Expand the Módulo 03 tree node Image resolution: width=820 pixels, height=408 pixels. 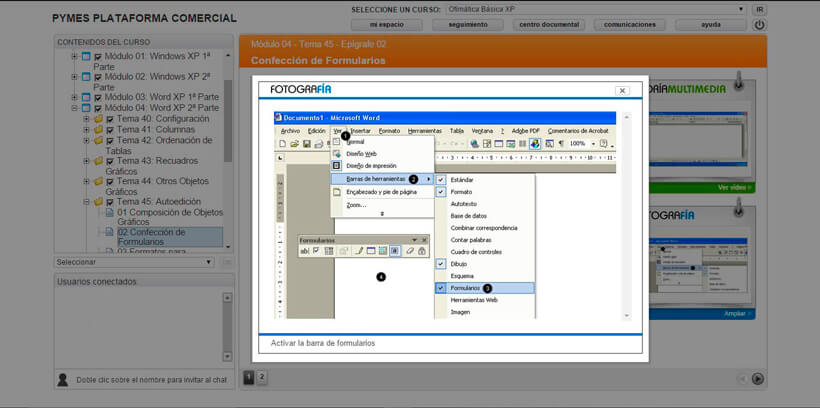[74, 97]
